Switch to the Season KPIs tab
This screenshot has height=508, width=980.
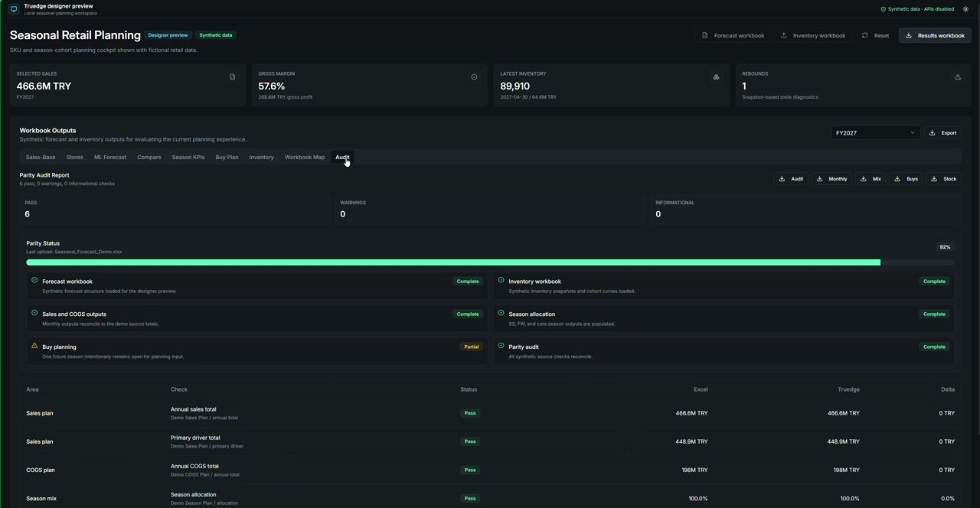pos(188,158)
